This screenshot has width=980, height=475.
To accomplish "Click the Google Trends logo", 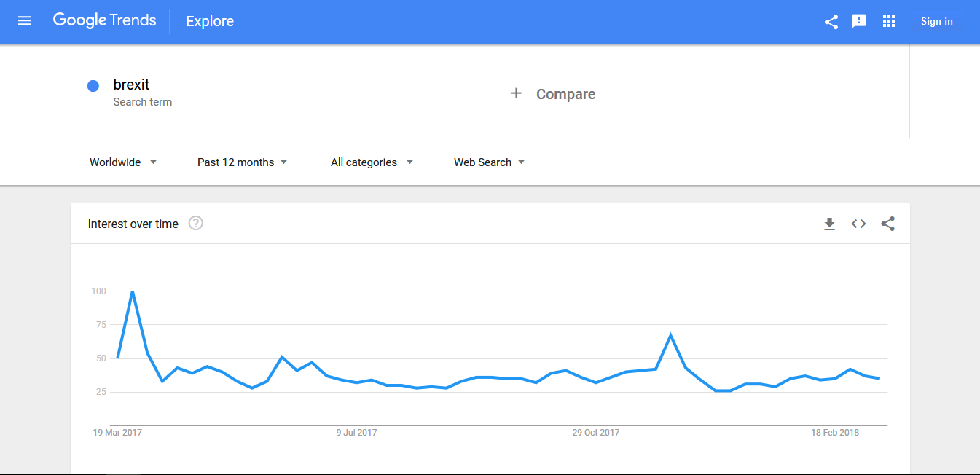I will click(x=104, y=20).
